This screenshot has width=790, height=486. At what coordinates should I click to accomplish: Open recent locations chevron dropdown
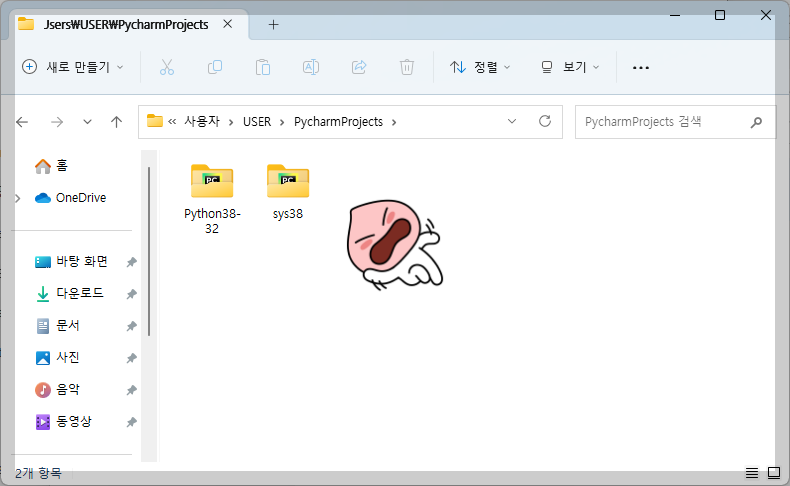click(87, 122)
